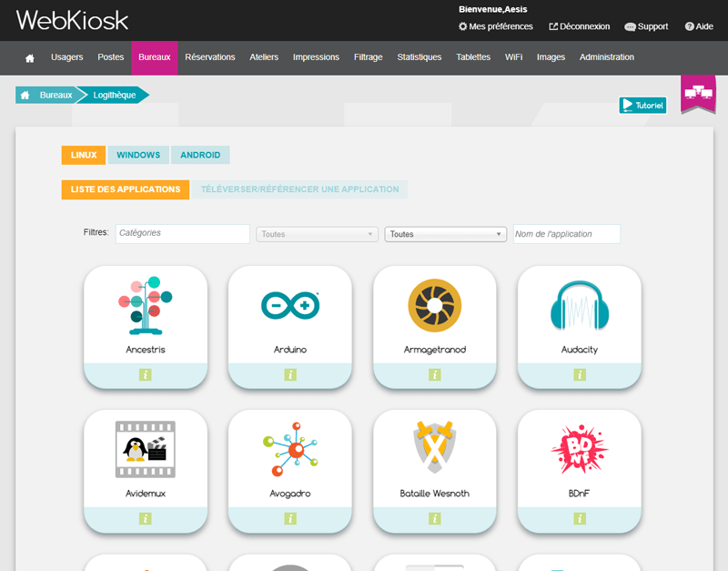Play the Tutoriel video button

point(643,106)
